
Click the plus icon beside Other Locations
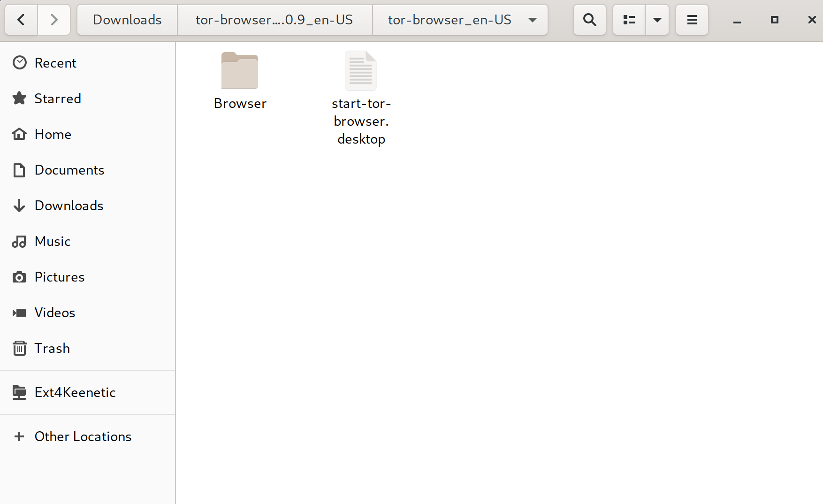click(19, 436)
